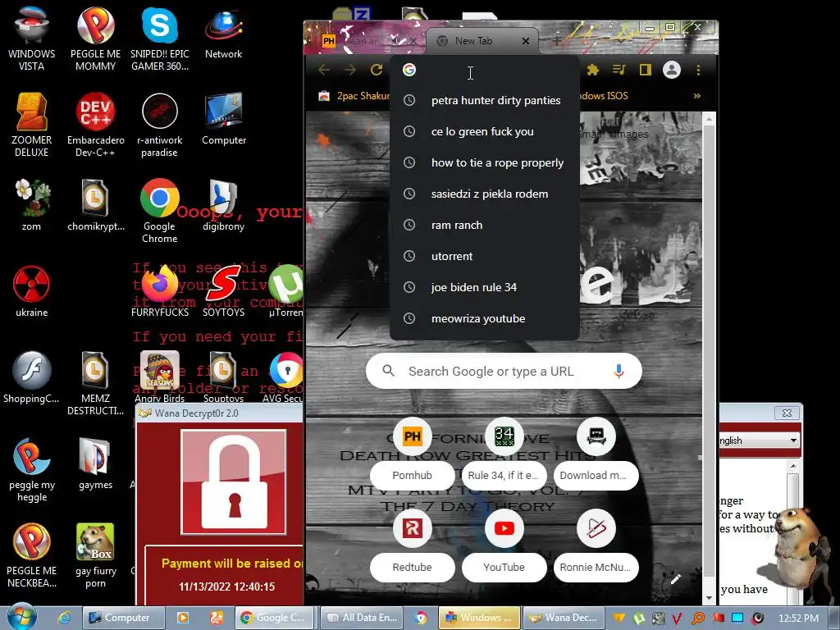Launch Angry Birds Seasons shortcut
The width and height of the screenshot is (840, 630).
pyautogui.click(x=160, y=377)
